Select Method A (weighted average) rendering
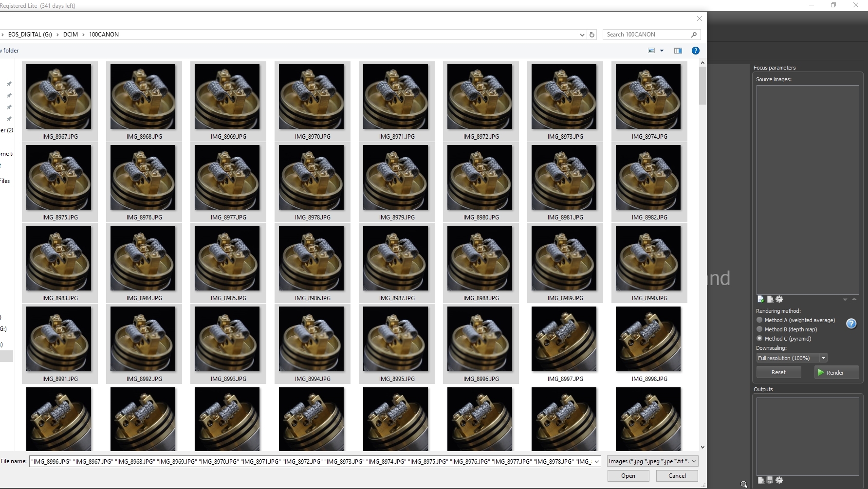 click(x=759, y=320)
